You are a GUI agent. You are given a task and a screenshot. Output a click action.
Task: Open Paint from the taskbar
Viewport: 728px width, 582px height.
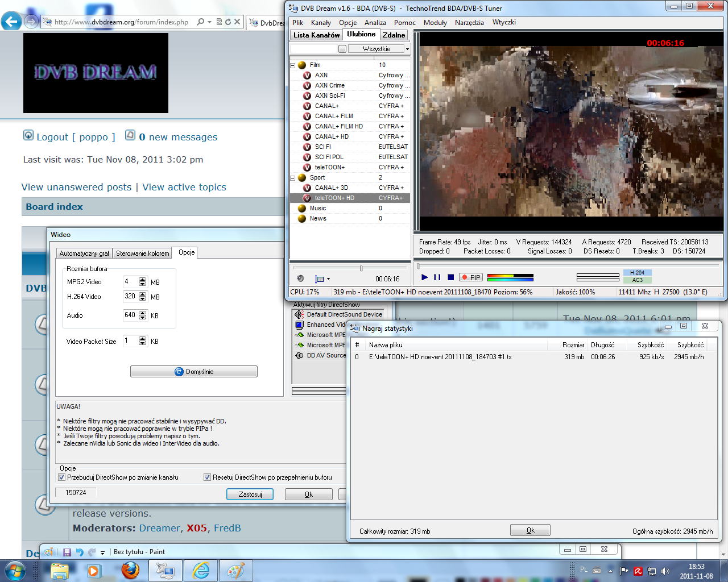[236, 570]
